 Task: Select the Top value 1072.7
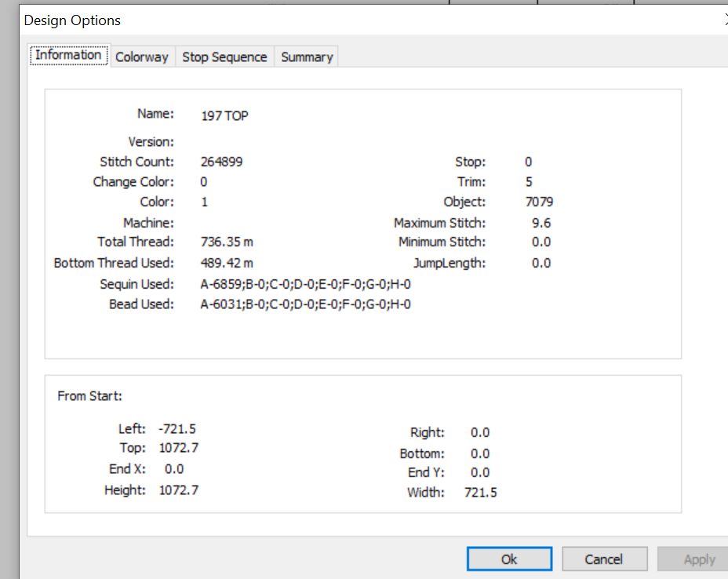coord(179,448)
